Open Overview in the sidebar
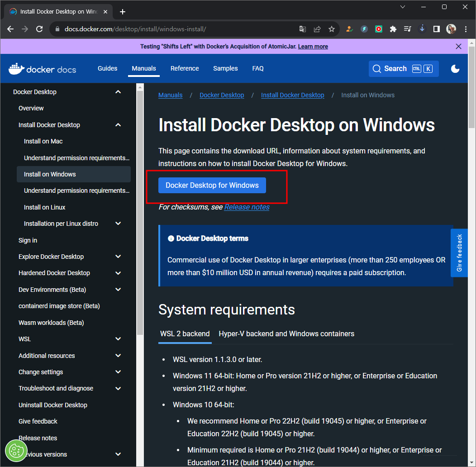Image resolution: width=476 pixels, height=467 pixels. click(31, 108)
